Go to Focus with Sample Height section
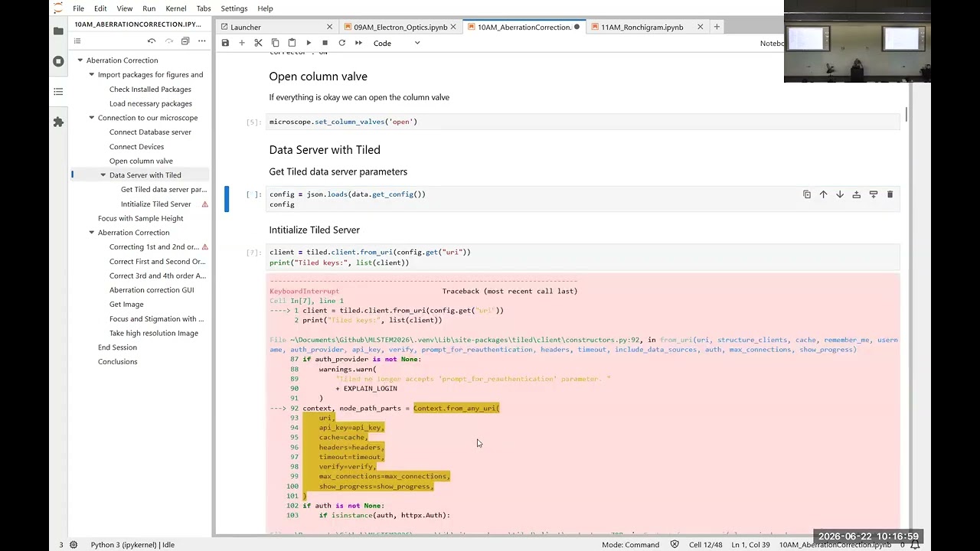This screenshot has width=980, height=551. 140,218
